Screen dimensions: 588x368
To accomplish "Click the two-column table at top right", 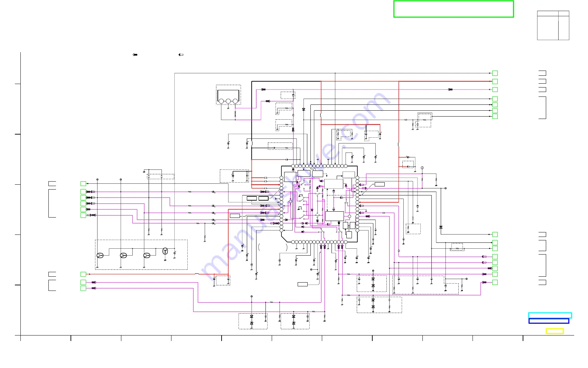I will click(x=553, y=25).
